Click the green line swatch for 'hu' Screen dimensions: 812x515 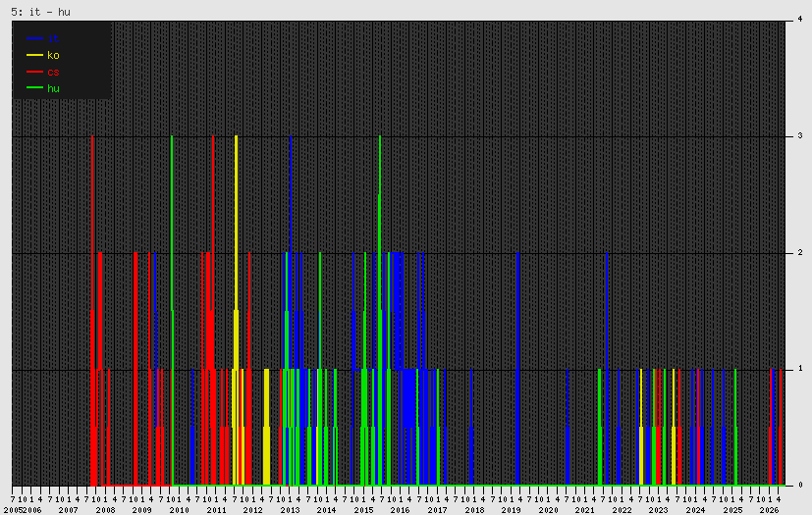[34, 88]
